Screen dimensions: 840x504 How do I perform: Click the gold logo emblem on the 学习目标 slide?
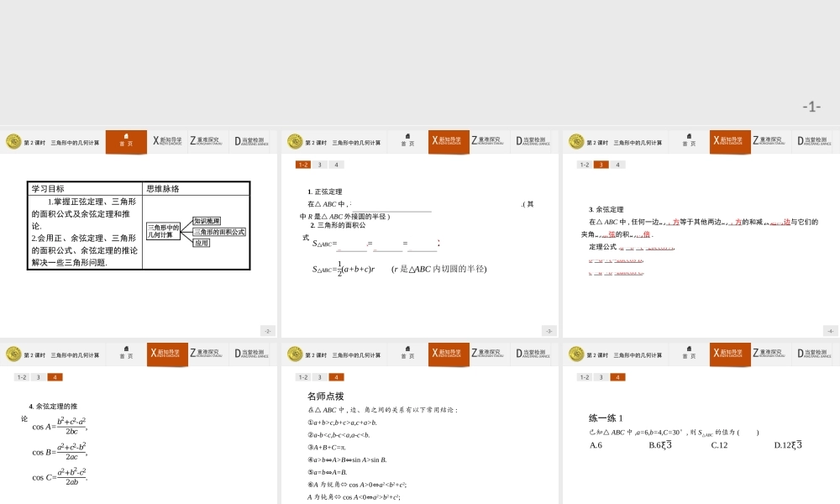coord(13,142)
